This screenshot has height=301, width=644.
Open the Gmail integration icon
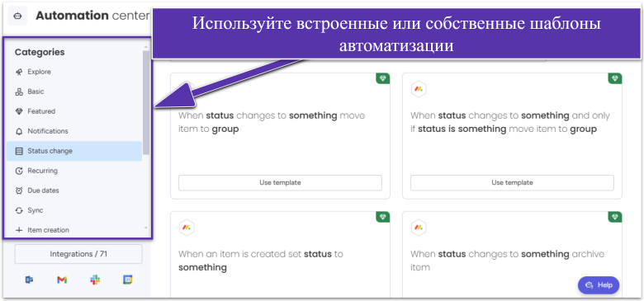(x=62, y=280)
